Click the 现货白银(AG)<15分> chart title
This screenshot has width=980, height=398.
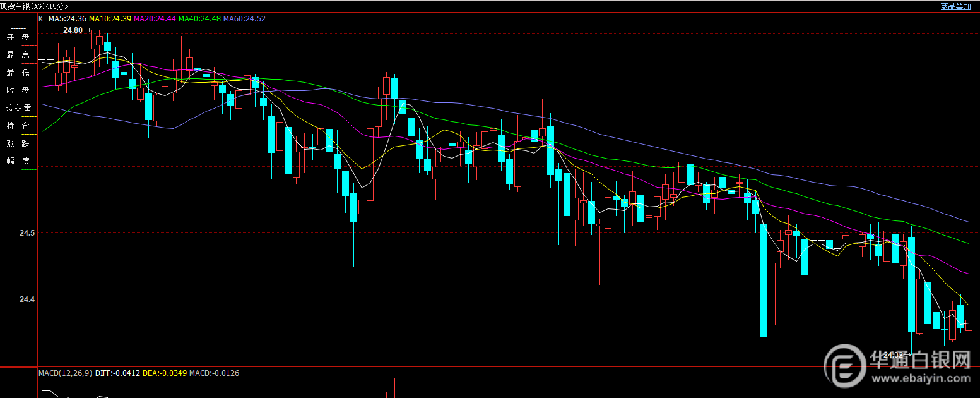click(x=34, y=6)
